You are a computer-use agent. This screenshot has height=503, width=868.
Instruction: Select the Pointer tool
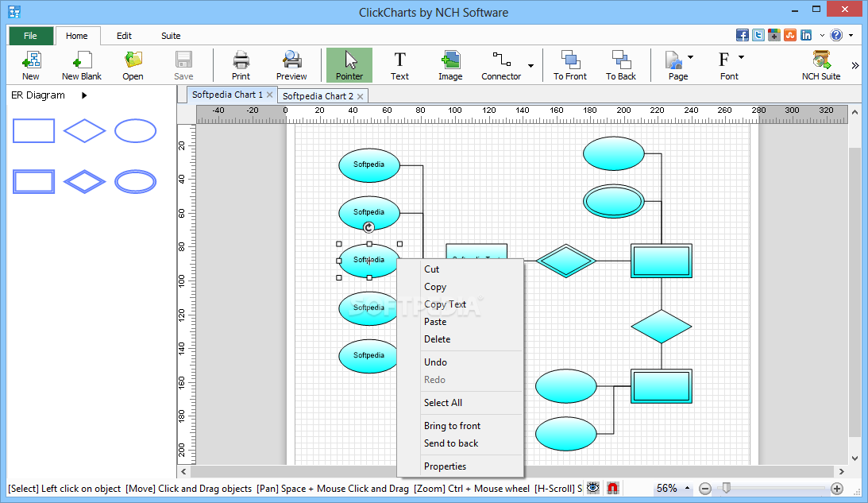click(x=349, y=65)
